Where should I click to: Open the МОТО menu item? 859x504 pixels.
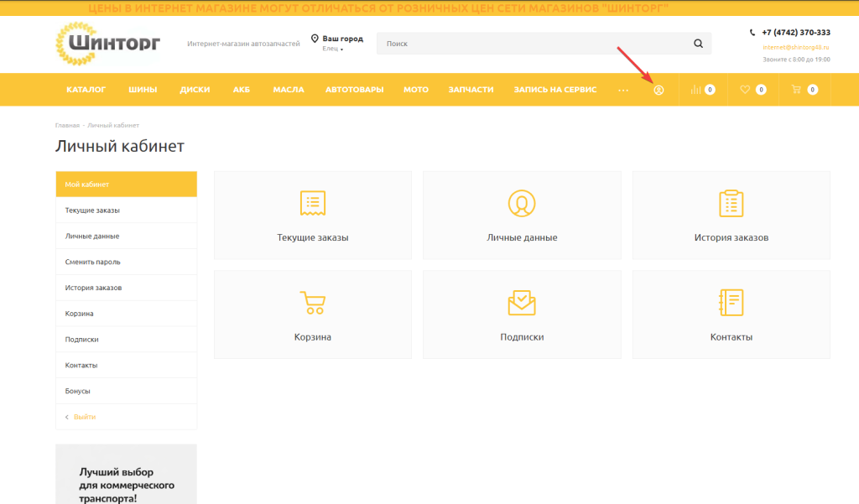click(x=416, y=89)
